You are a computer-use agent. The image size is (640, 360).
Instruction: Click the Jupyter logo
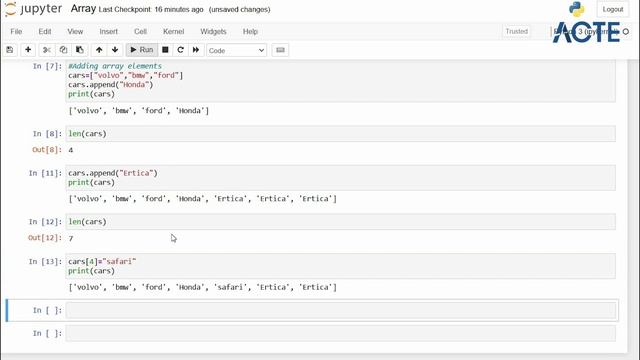click(33, 9)
